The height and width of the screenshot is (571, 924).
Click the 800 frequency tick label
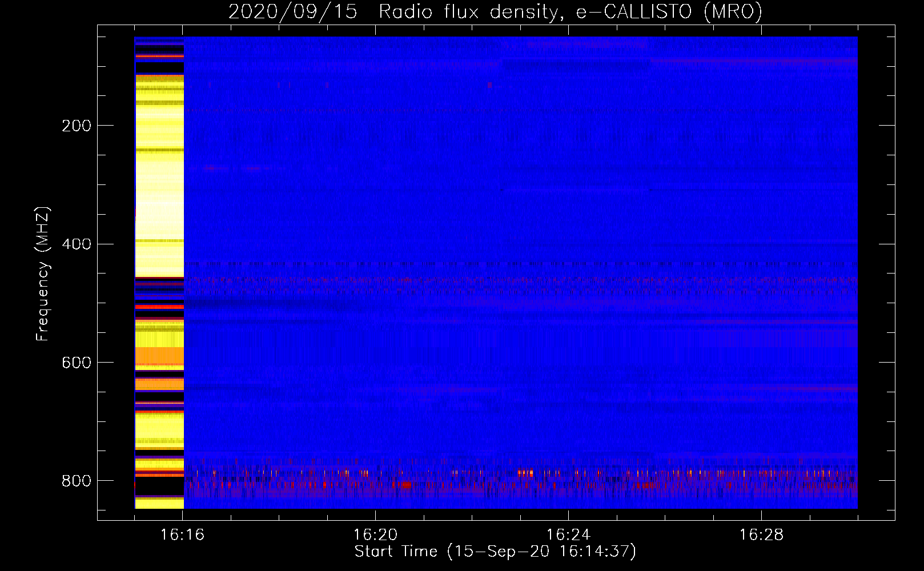77,481
